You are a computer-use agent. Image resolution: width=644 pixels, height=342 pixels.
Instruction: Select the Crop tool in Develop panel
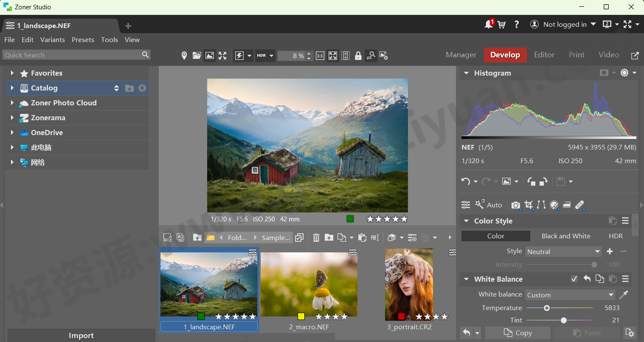(x=529, y=205)
